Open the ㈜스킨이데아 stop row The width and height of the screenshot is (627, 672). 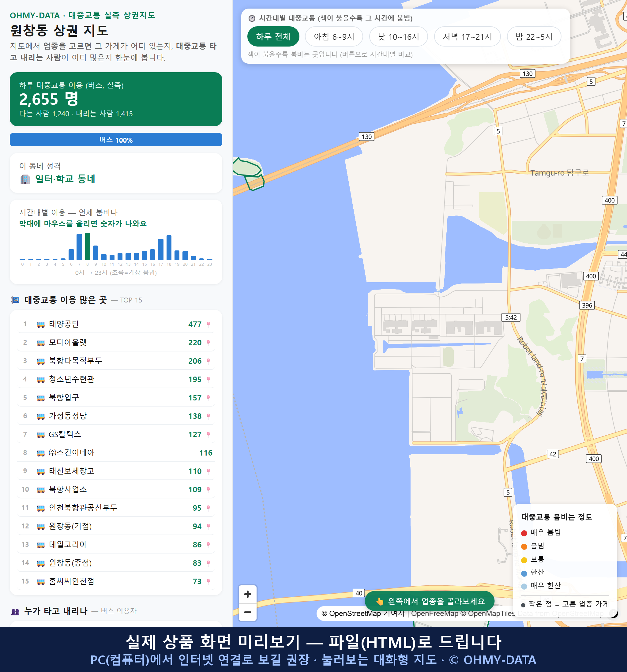[x=116, y=452]
